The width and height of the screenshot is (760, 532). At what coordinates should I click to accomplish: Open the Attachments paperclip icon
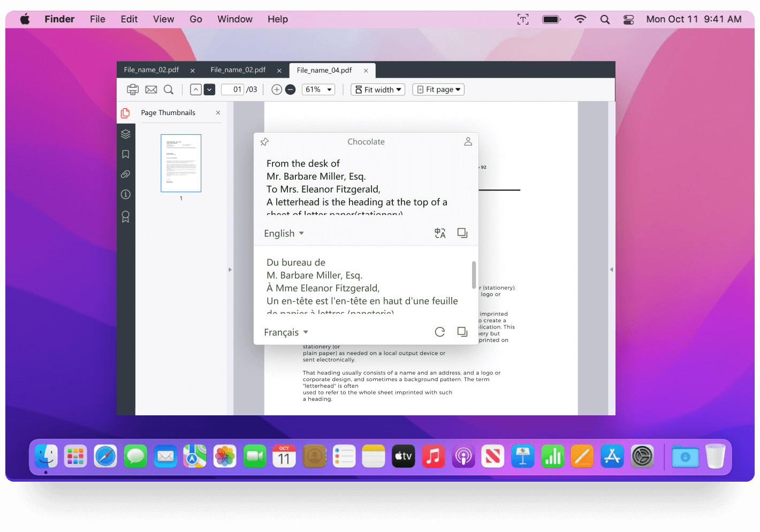126,174
